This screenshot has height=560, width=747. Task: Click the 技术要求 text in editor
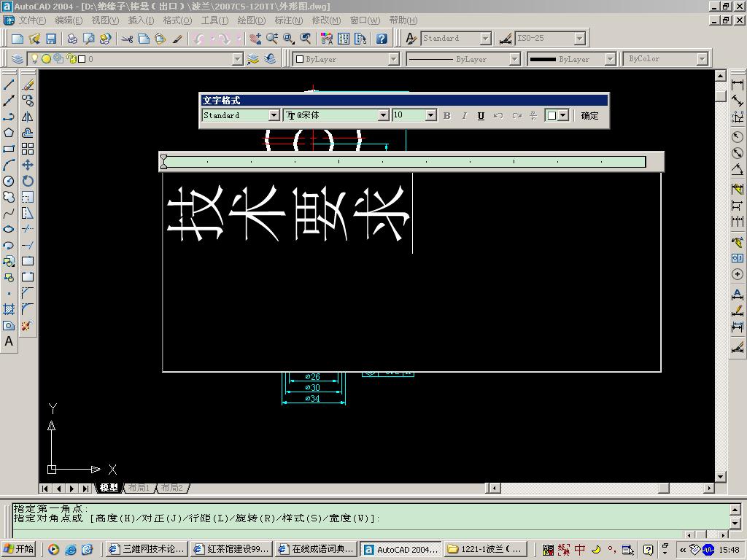[288, 213]
